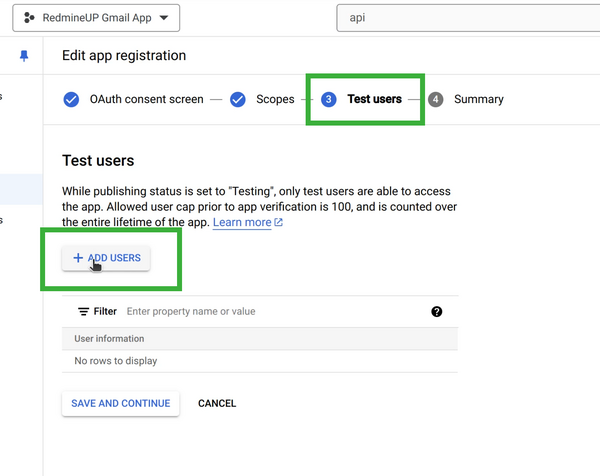Open the Learn more link
This screenshot has width=600, height=476.
click(x=241, y=222)
